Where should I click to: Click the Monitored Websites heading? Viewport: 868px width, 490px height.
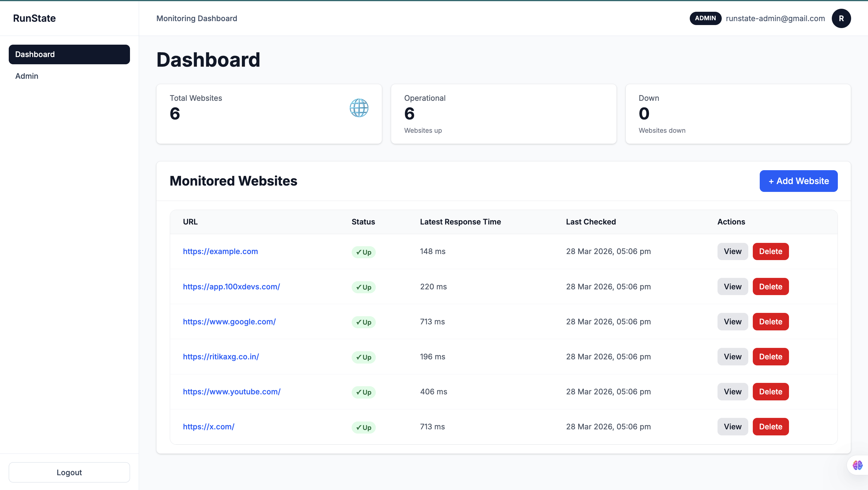[233, 181]
